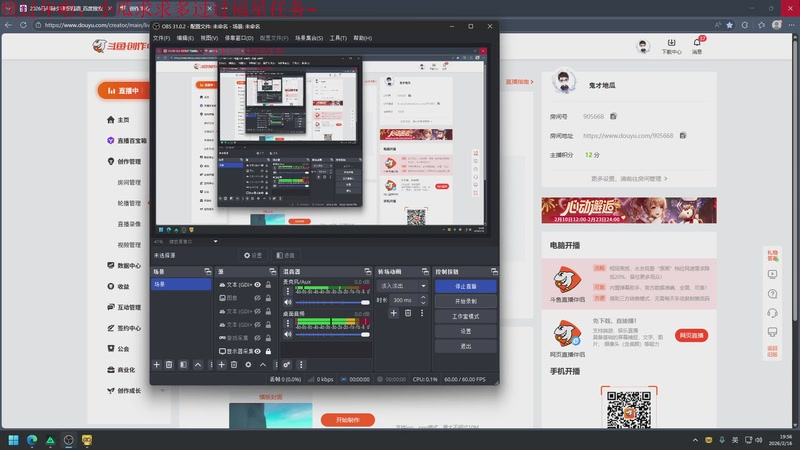The image size is (800, 450).
Task: Float the 转场动画 dock panel
Action: (425, 271)
